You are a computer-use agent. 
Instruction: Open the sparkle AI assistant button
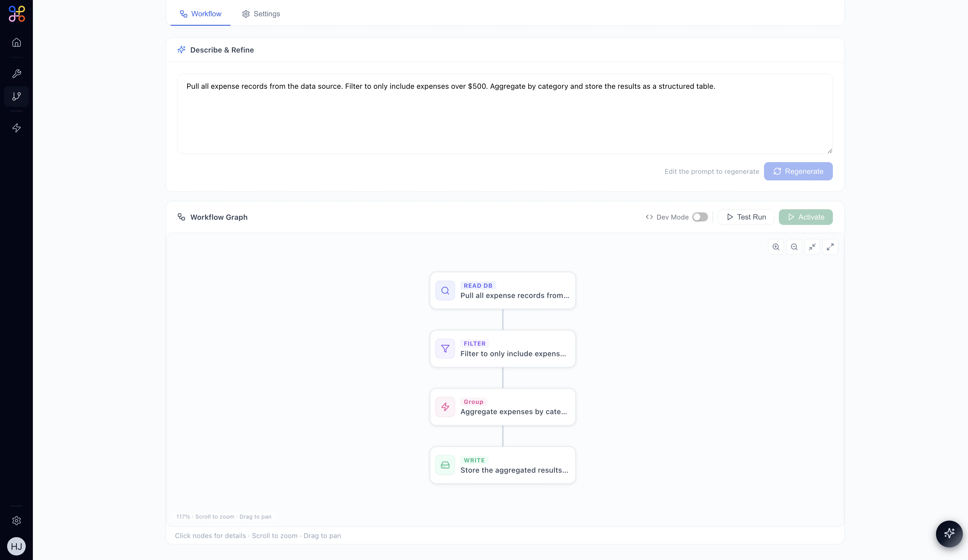click(x=948, y=533)
